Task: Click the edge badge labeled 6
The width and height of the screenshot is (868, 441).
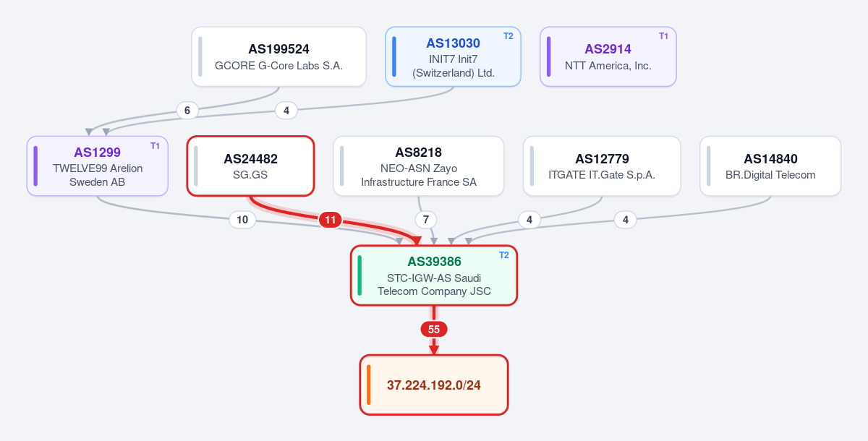Action: 187,111
